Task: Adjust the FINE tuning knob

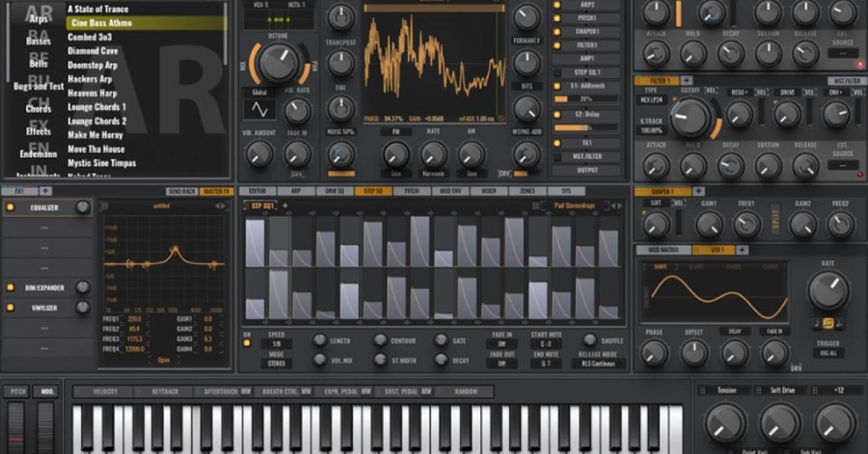Action: coord(341,108)
